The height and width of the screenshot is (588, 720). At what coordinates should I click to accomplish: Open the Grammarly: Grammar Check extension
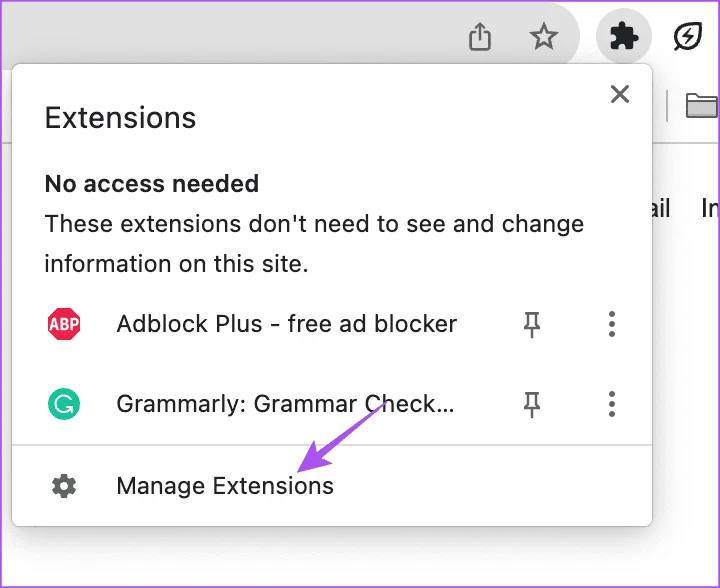tap(285, 404)
